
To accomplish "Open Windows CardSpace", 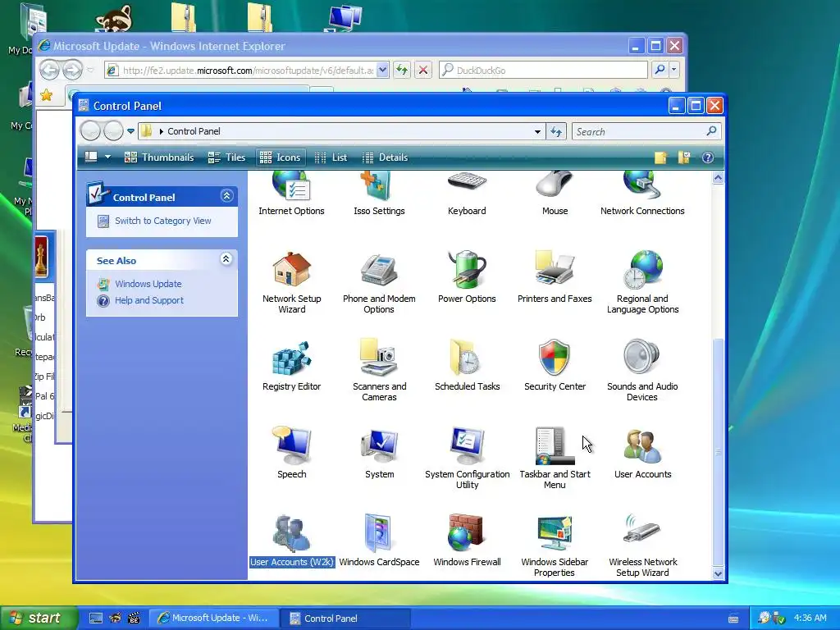I will click(x=379, y=541).
